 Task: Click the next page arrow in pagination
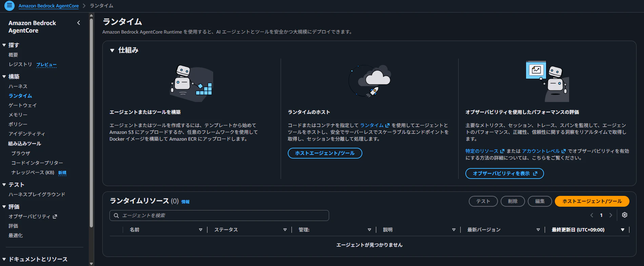(x=611, y=215)
